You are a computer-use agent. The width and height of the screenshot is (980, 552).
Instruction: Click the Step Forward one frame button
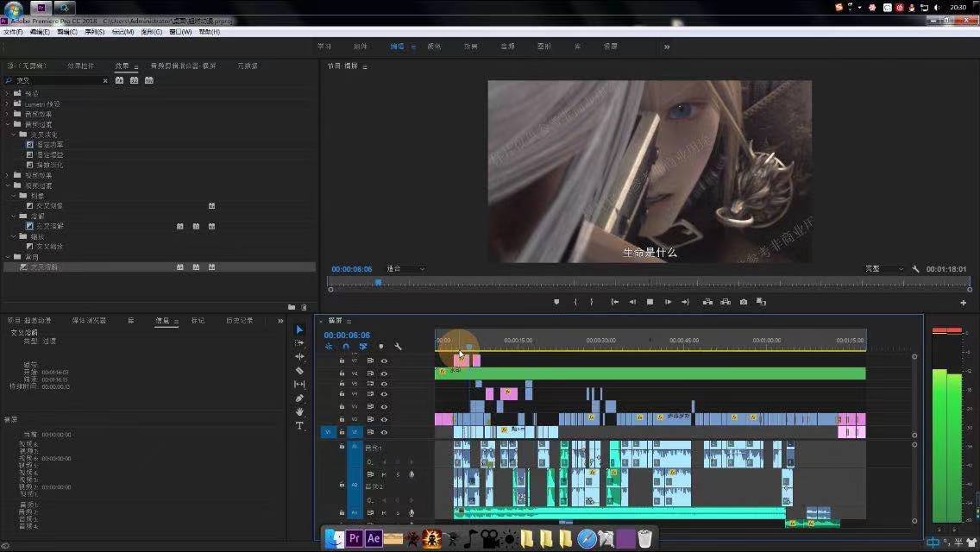[x=668, y=302]
